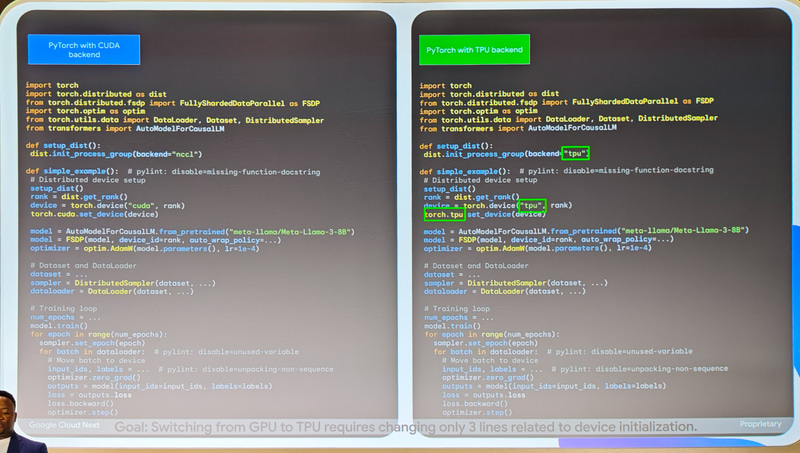Click "# Dataset and DataLoader" comment in TPU panel

pos(476,265)
